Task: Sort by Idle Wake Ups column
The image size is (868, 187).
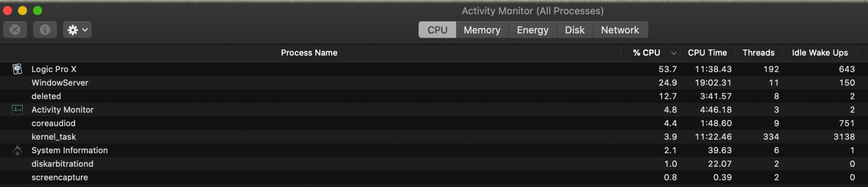Action: [819, 53]
